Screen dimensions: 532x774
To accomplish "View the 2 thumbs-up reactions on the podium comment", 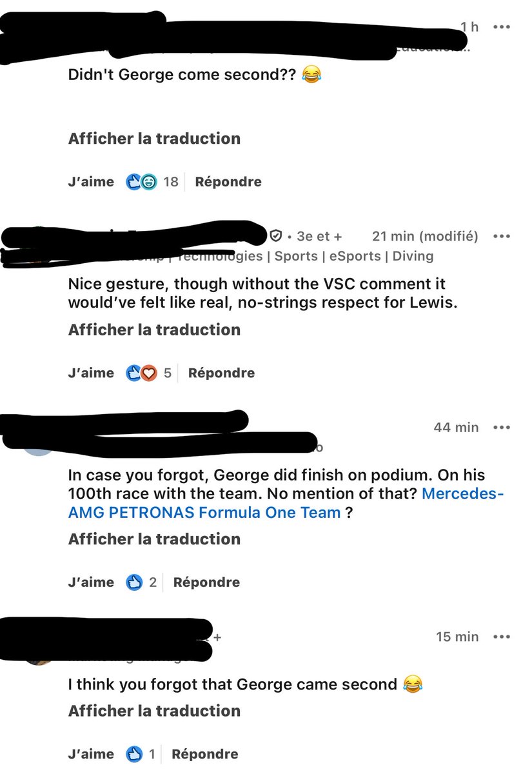I will (x=142, y=582).
